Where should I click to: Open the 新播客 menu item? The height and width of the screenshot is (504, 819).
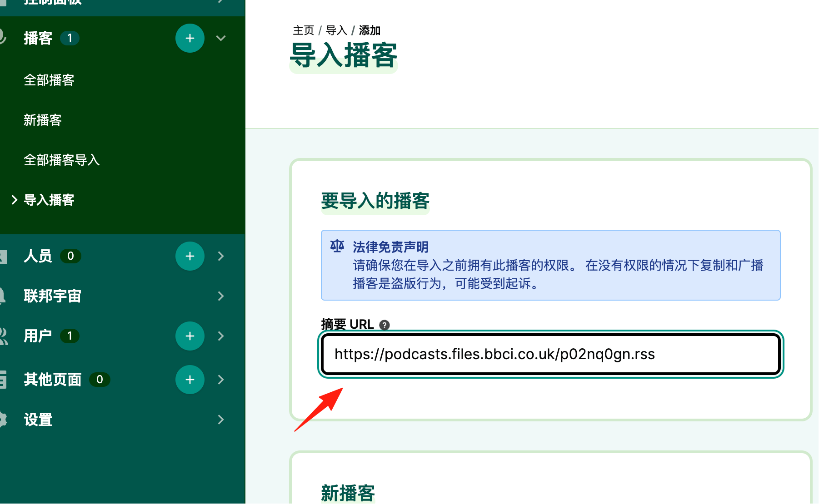pyautogui.click(x=43, y=120)
